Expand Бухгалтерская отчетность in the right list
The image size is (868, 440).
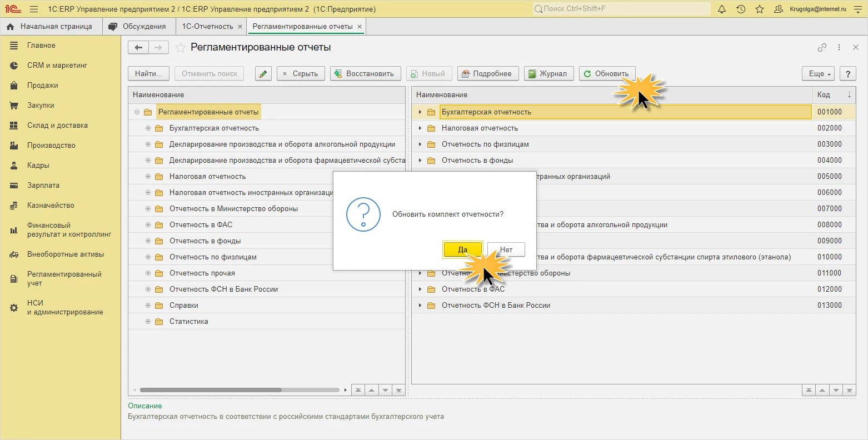[420, 112]
